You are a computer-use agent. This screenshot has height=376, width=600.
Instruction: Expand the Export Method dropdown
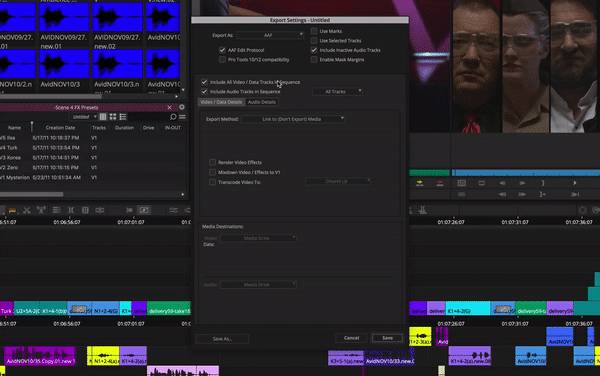pyautogui.click(x=293, y=119)
